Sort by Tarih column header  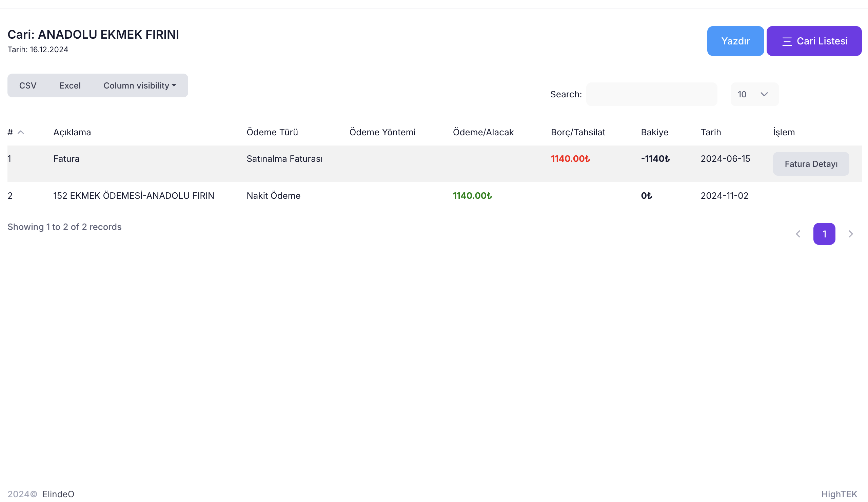711,132
